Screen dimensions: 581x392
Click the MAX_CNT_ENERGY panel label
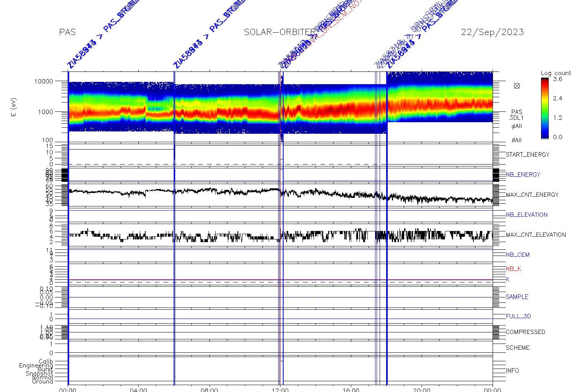(x=532, y=194)
